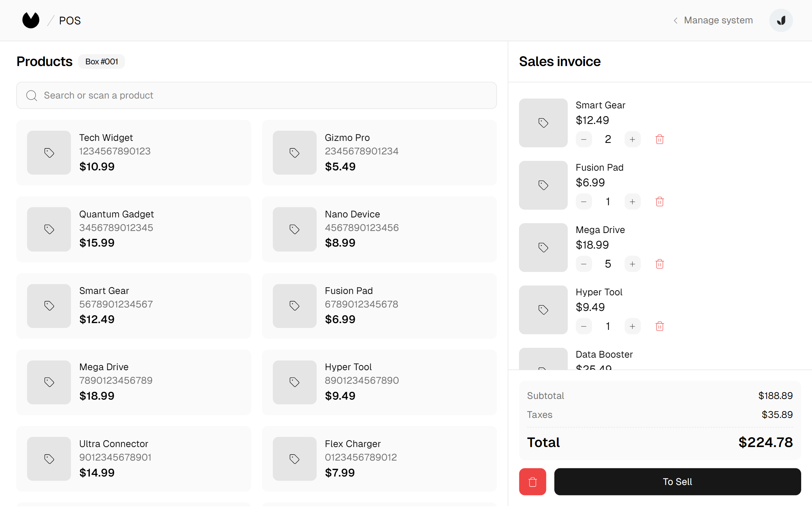Increase Fusion Pad quantity in invoice
The image size is (812, 508).
632,202
